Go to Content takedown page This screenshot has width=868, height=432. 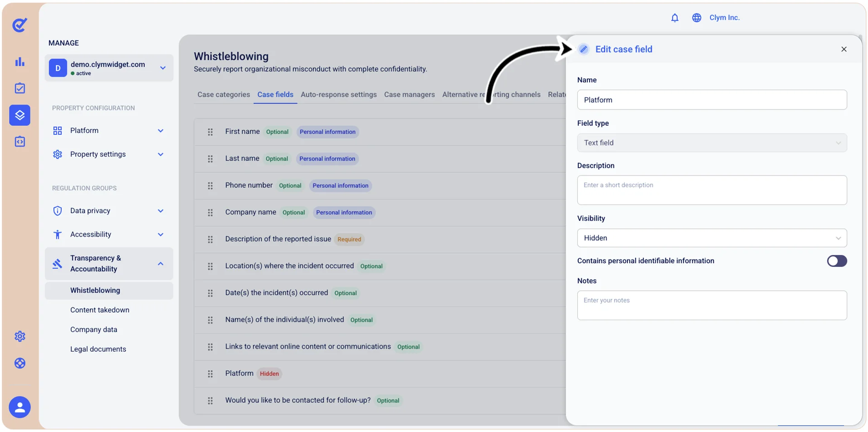[100, 310]
